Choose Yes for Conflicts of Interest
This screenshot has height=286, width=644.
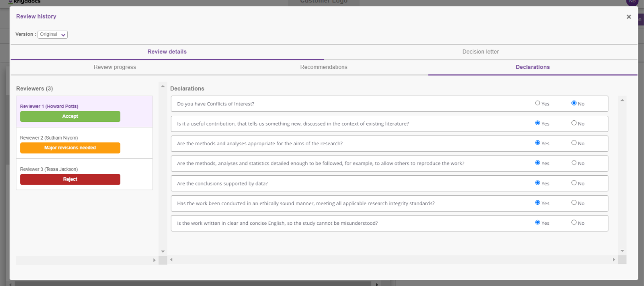(x=537, y=103)
